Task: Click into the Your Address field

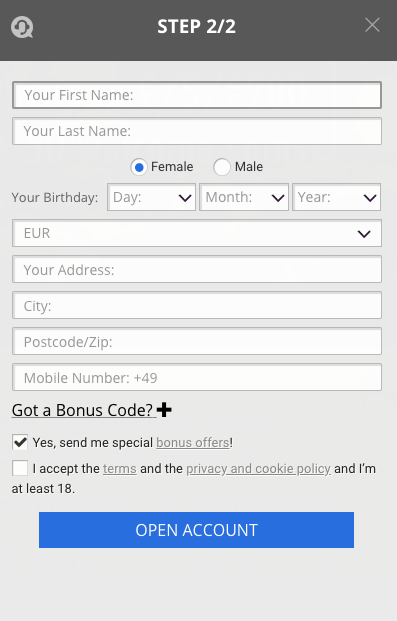Action: [x=197, y=269]
